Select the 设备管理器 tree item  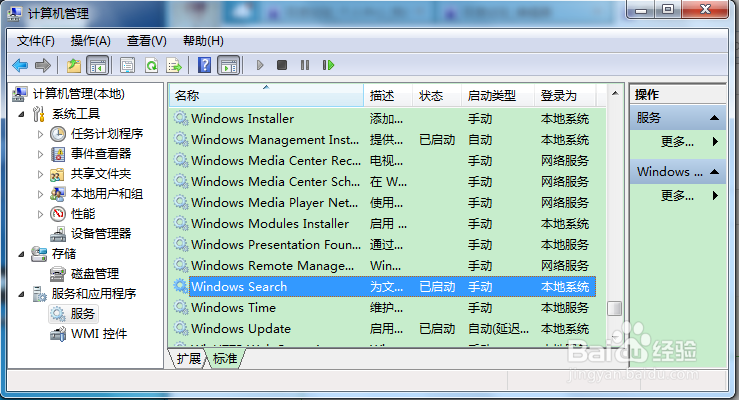point(101,234)
